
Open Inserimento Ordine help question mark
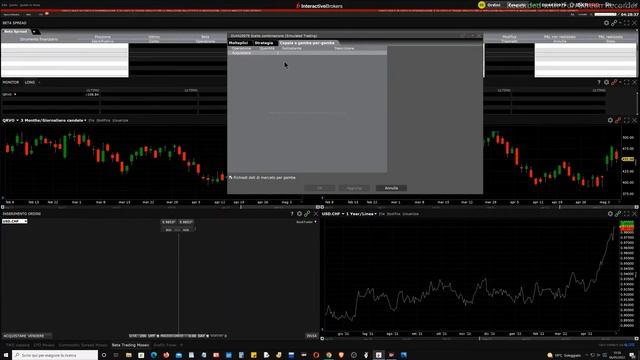coord(292,213)
